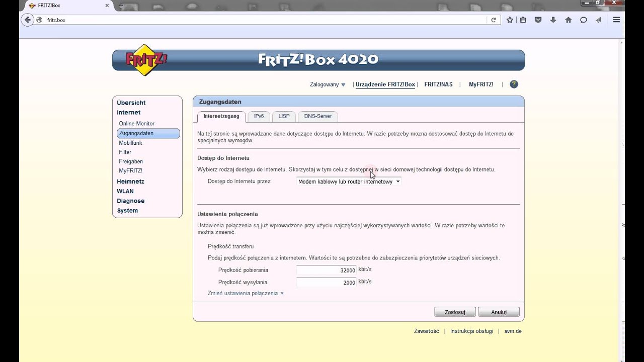This screenshot has width=644, height=362.
Task: Open the help question mark icon
Action: (x=514, y=84)
